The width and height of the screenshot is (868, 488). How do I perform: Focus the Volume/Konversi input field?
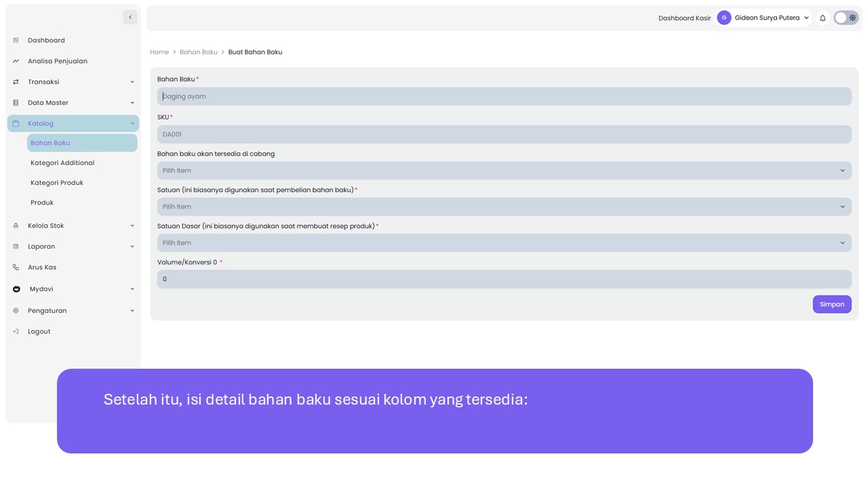pos(504,279)
